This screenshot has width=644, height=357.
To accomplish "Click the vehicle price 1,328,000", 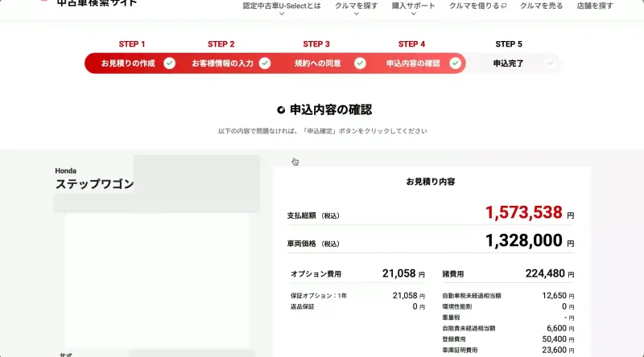I will tap(524, 240).
